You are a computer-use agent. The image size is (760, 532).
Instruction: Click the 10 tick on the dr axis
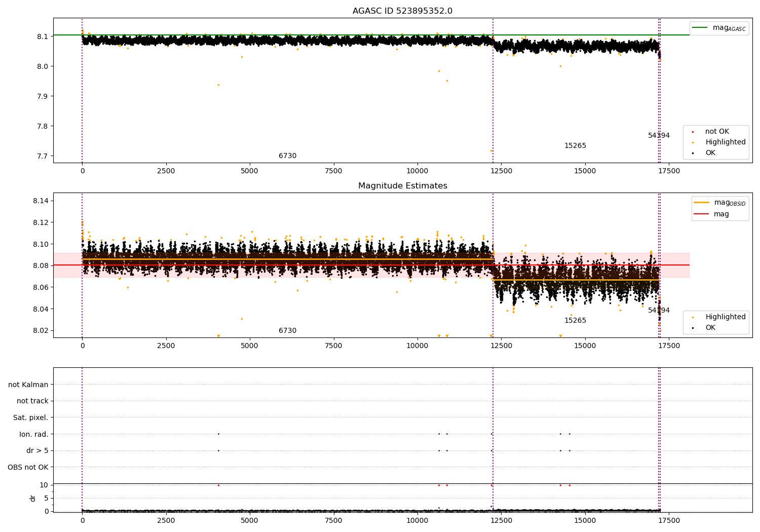pyautogui.click(x=44, y=485)
